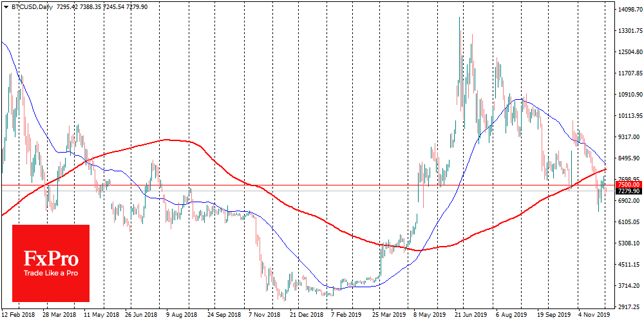Viewport: 644px width, 322px height.
Task: Select the black 7279.90 current price tag
Action: coord(627,191)
